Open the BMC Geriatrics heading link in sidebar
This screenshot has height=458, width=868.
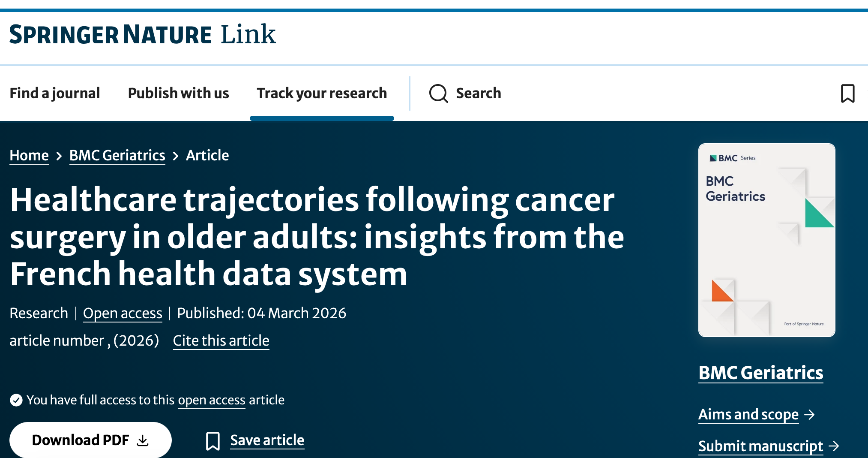click(761, 373)
